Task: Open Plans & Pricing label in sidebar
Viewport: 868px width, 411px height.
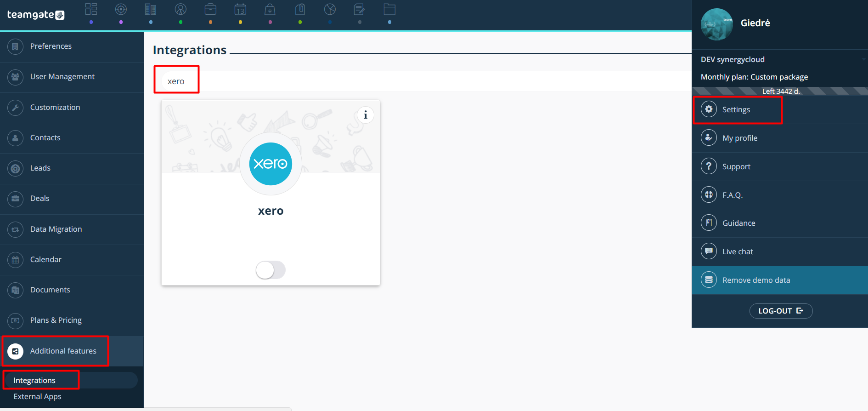Action: (56, 320)
